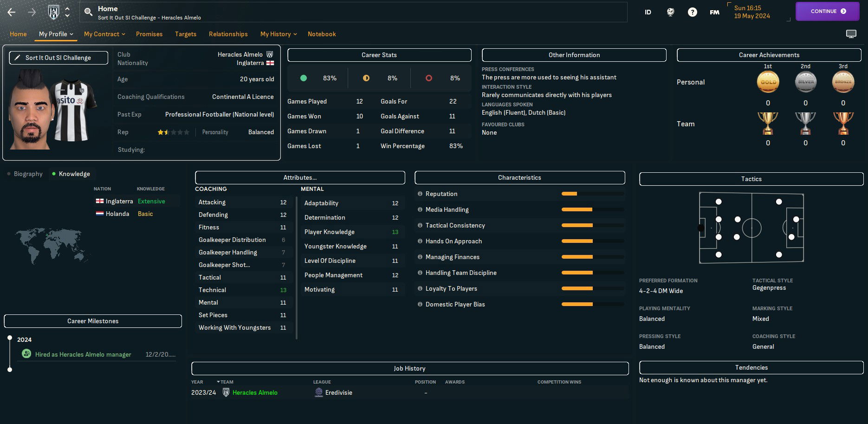Click the Career Stats panel header
Viewport: 868px width, 424px height.
(x=379, y=55)
